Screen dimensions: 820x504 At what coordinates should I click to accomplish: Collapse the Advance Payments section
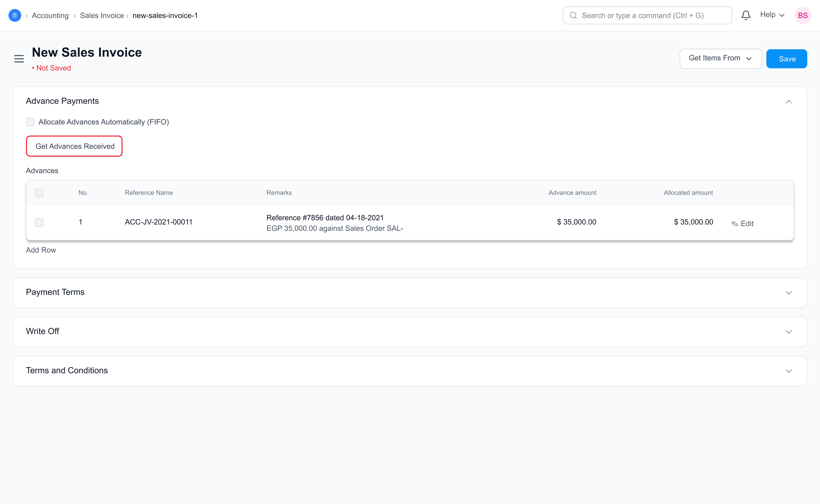click(x=789, y=102)
